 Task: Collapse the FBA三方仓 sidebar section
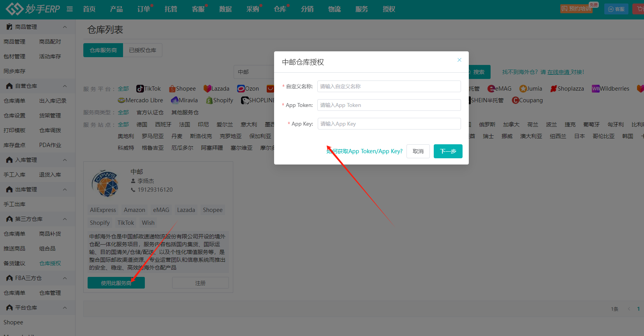click(65, 278)
